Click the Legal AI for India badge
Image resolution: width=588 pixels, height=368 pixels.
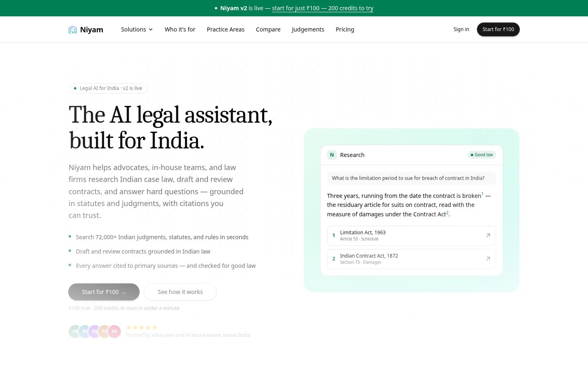(x=108, y=88)
